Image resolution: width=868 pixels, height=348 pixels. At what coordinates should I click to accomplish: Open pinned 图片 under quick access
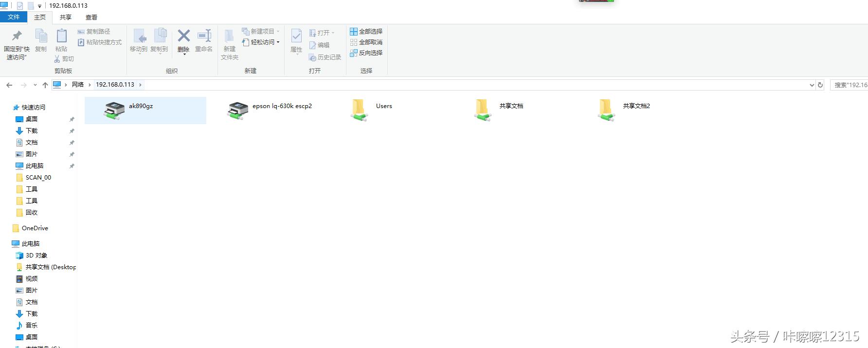[32, 154]
